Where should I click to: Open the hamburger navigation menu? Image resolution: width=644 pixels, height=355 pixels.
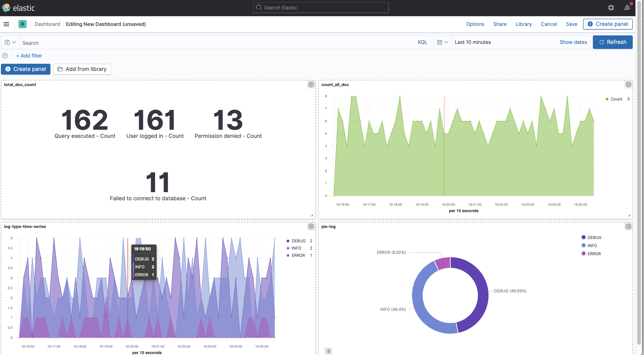tap(7, 24)
